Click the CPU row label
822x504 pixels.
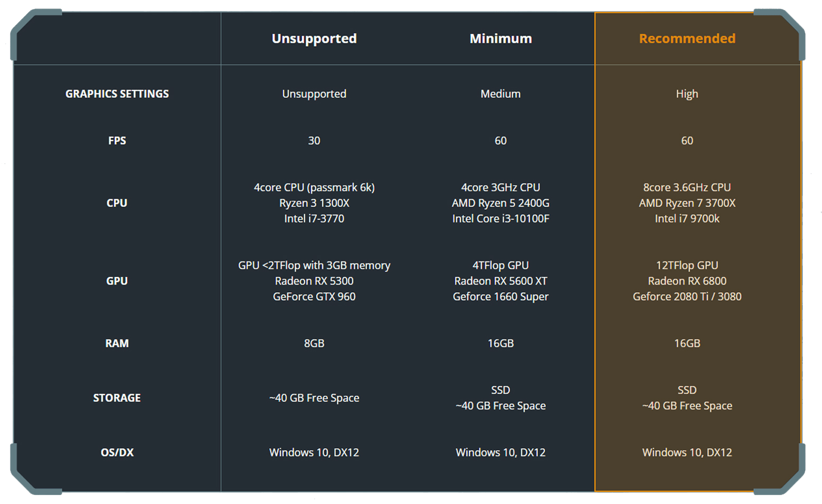point(117,203)
